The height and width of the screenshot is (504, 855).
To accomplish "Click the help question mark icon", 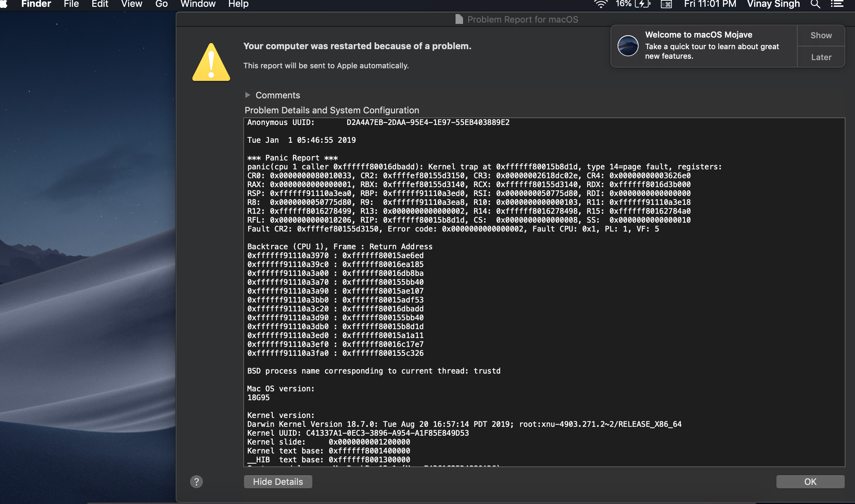I will tap(196, 481).
